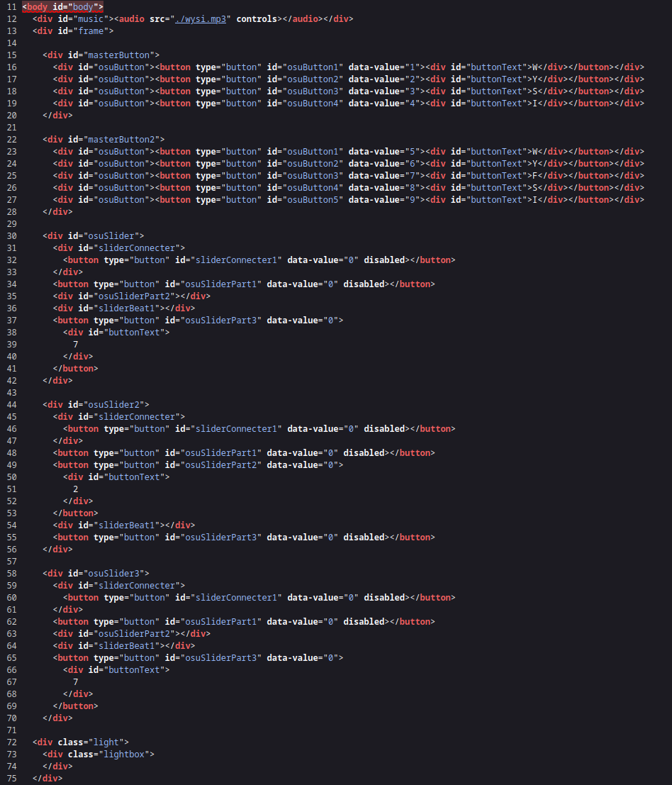Click the lightbox div on line 73
Screen dimensions: 672x785
click(99, 754)
